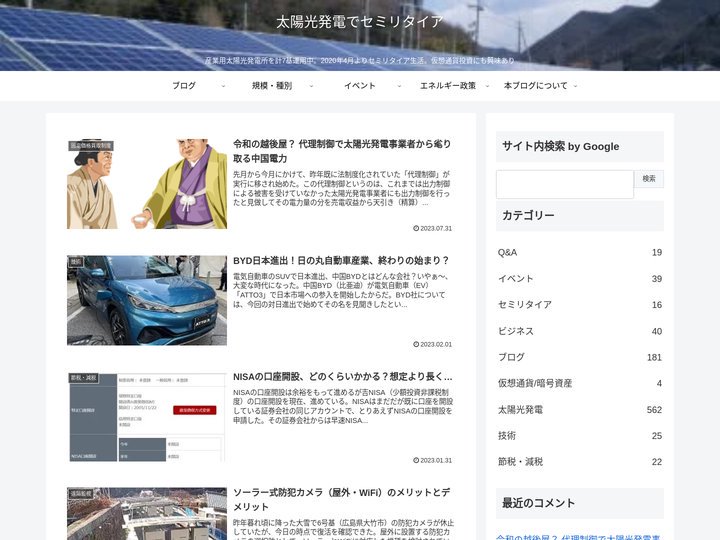Open the エネルギー政策 navigation menu item

pos(448,85)
